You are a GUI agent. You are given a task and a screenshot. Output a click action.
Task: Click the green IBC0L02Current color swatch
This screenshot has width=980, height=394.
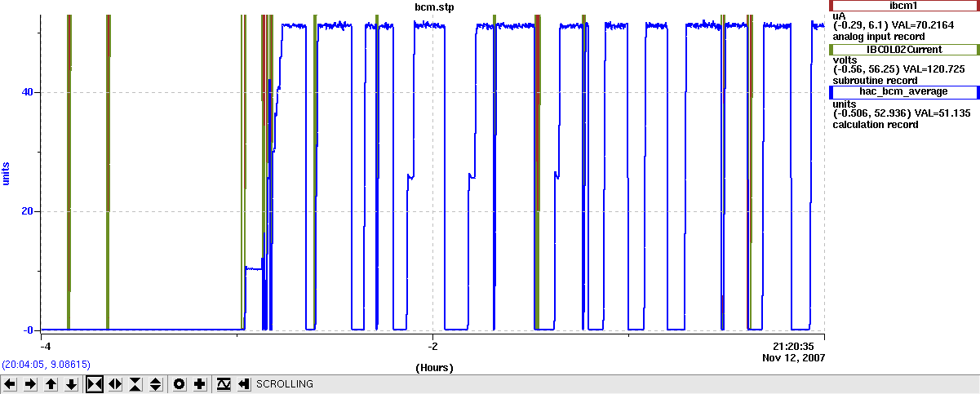tap(831, 50)
